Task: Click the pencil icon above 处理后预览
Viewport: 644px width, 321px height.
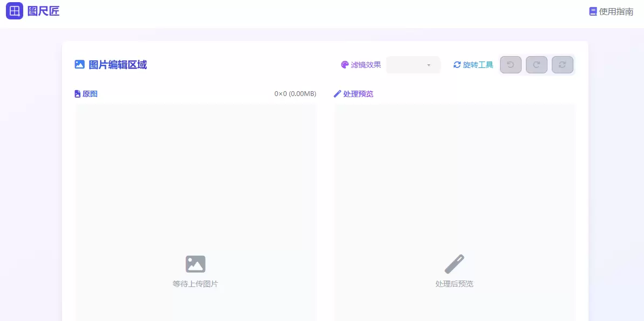Action: [x=455, y=263]
